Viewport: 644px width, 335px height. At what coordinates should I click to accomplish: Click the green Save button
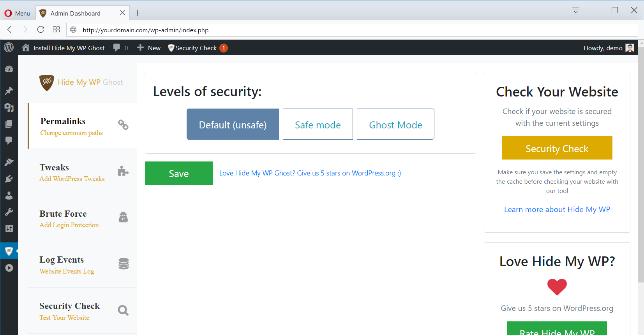coord(178,173)
